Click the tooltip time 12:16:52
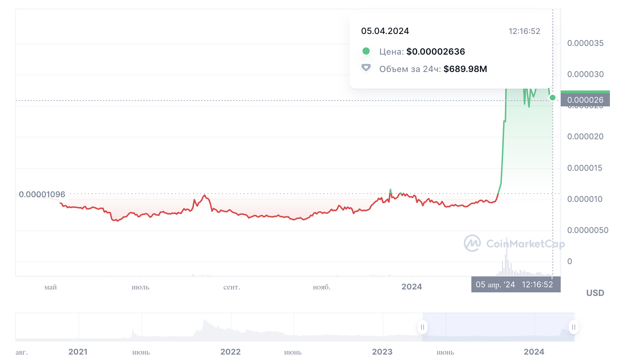The image size is (628, 364). [524, 31]
